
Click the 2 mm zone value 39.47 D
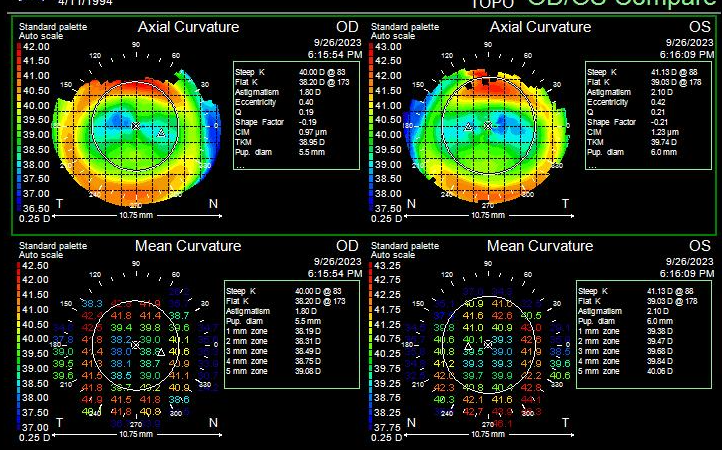click(x=660, y=341)
